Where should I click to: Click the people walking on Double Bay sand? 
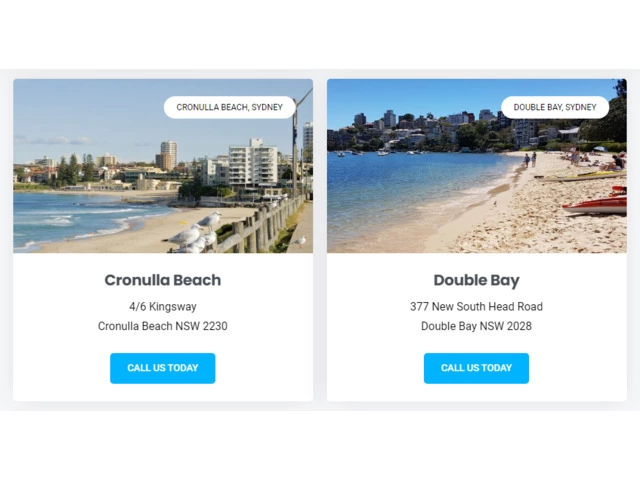[x=530, y=160]
